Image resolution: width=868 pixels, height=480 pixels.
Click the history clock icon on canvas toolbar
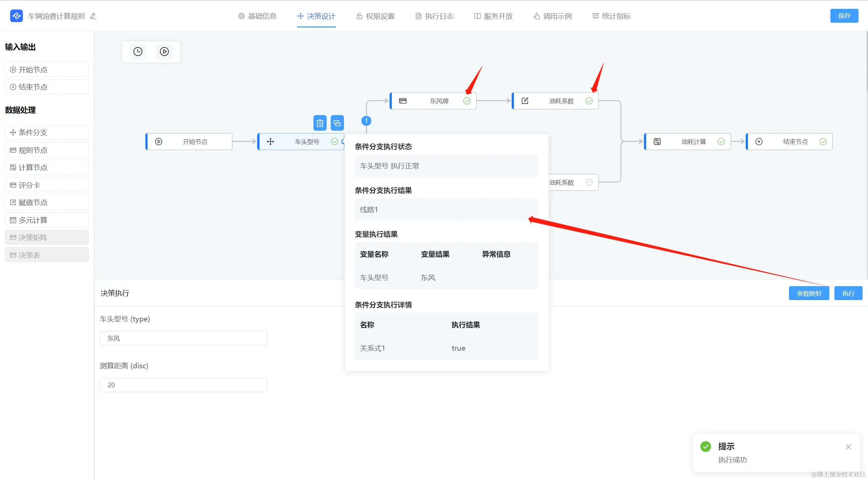click(138, 52)
